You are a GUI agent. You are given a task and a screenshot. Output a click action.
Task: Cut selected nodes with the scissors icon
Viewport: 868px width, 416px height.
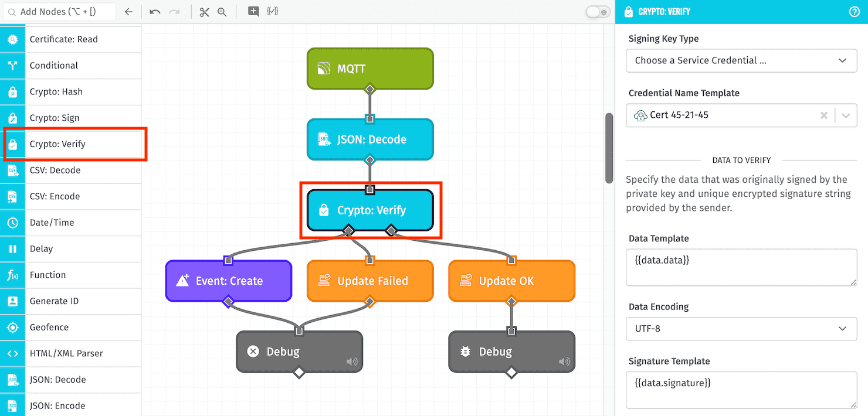[x=204, y=12]
